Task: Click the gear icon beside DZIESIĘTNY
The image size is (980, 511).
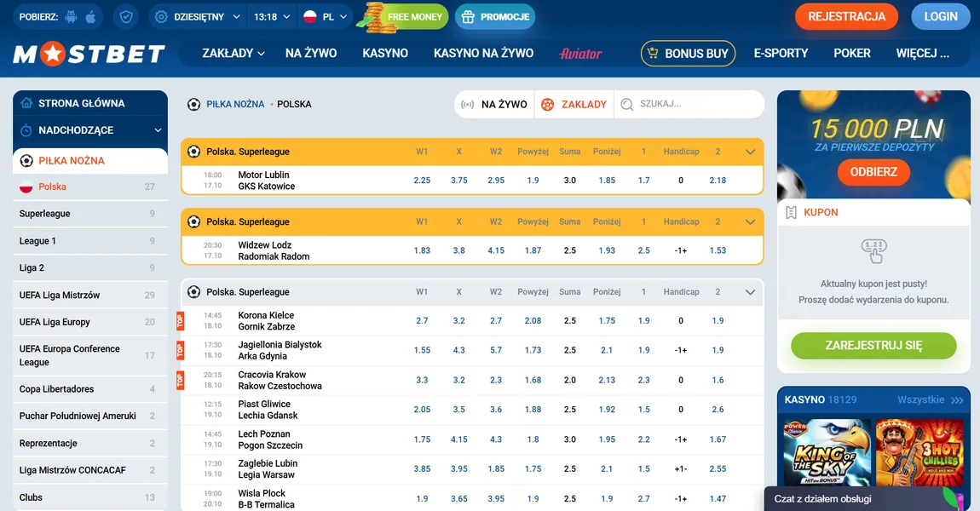Action: point(162,16)
